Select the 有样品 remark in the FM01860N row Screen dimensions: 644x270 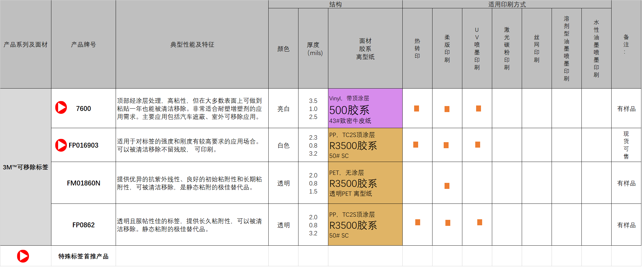pyautogui.click(x=626, y=183)
